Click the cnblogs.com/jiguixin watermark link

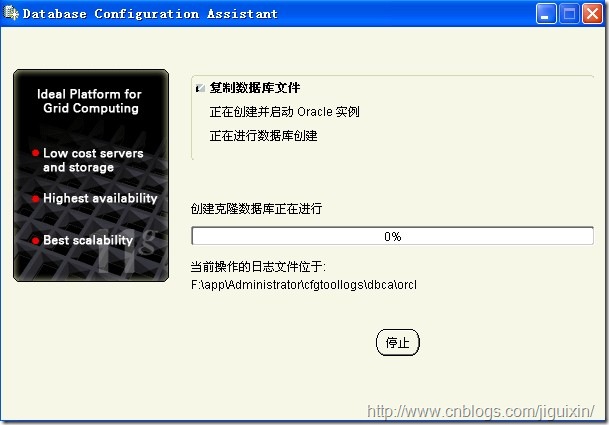pos(480,411)
